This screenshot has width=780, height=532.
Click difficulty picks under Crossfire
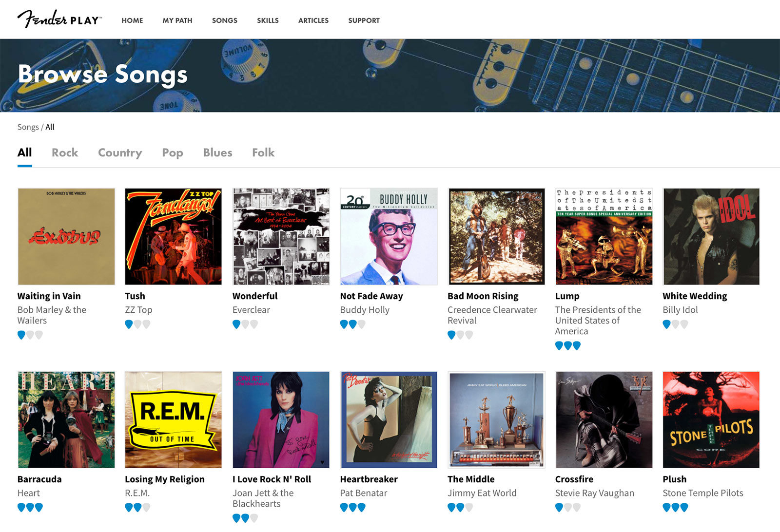tap(568, 507)
